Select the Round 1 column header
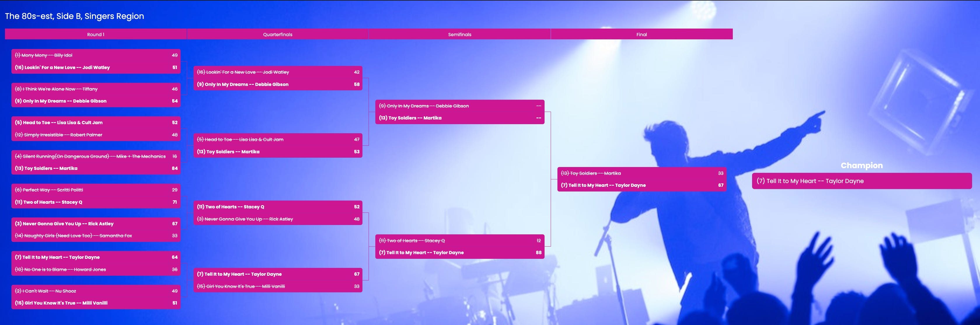980x325 pixels. (x=95, y=34)
